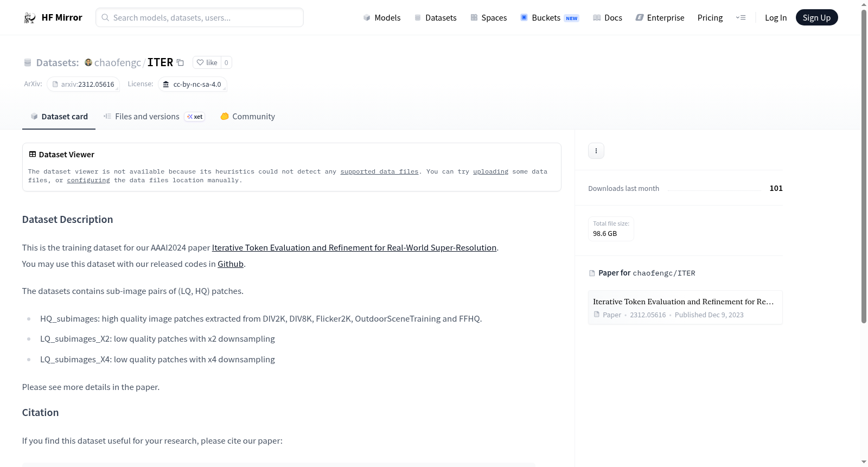
Task: Open the arxiv:2312.05616 tag
Action: point(83,84)
